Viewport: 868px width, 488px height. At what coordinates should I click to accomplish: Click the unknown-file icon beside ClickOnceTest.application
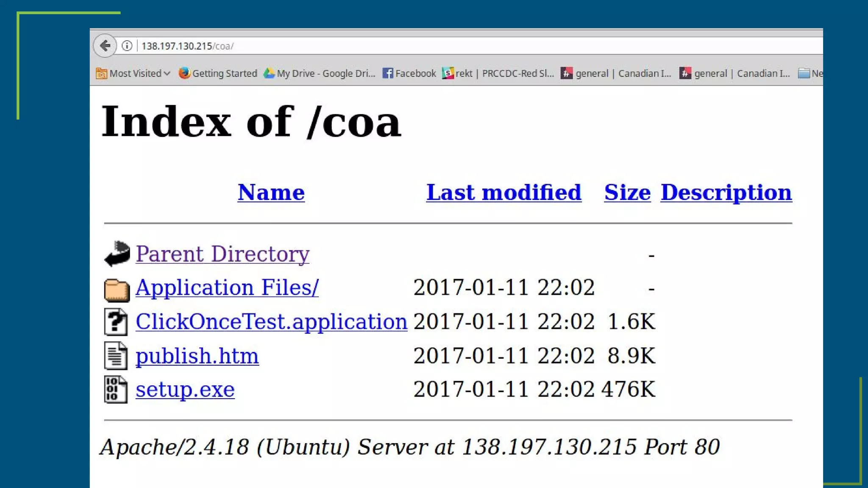116,322
